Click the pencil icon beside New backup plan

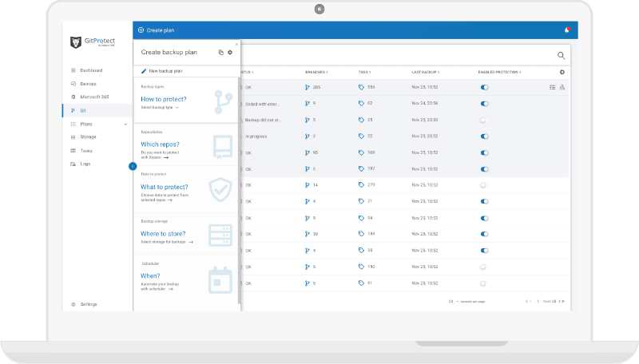pos(144,71)
